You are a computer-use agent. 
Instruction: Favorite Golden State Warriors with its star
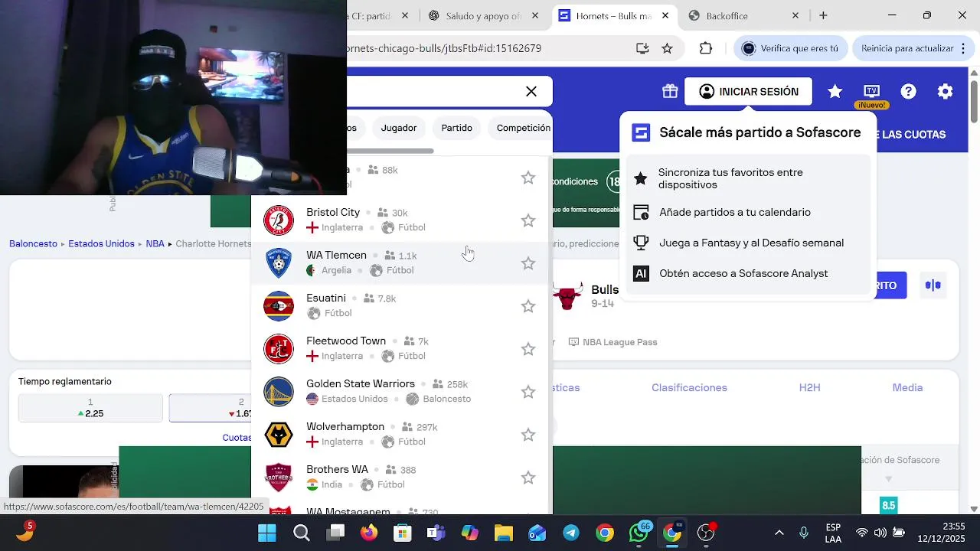pyautogui.click(x=528, y=392)
